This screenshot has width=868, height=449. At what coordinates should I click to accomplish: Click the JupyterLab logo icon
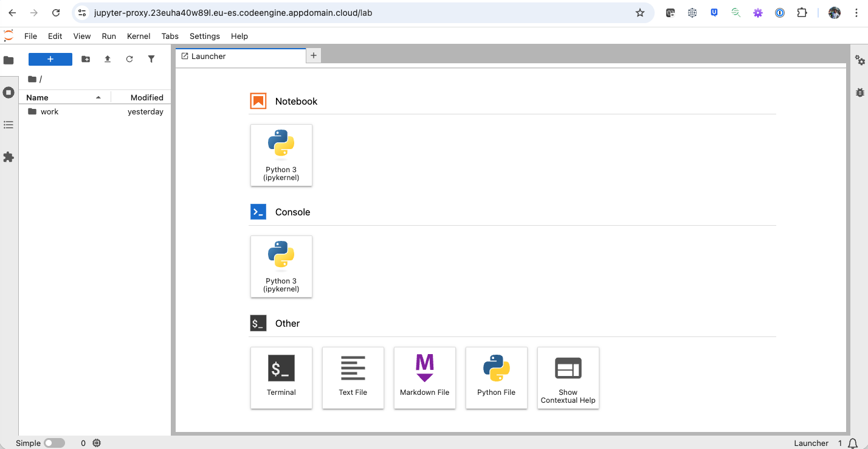tap(9, 36)
